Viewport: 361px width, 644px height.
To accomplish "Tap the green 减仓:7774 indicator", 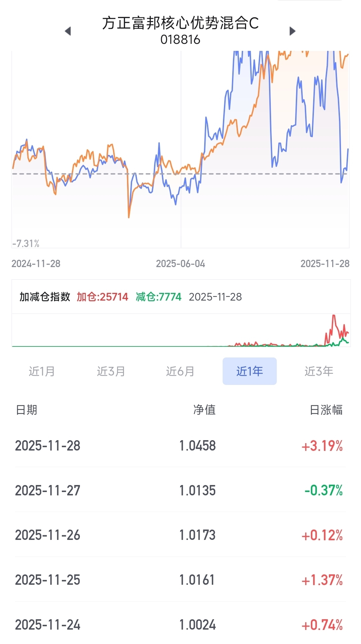I will click(x=158, y=297).
